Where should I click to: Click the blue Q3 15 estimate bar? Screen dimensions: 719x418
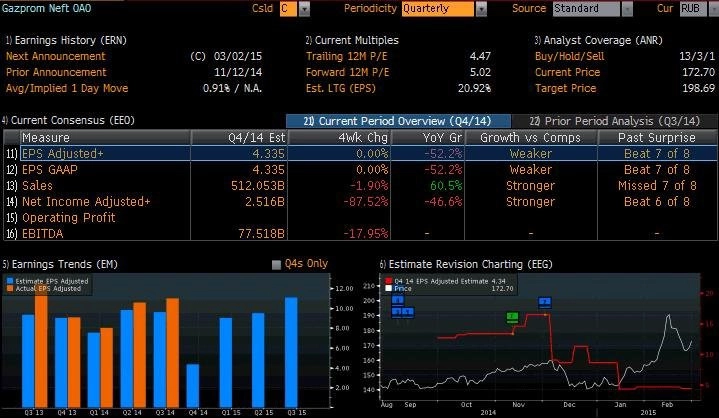pyautogui.click(x=291, y=352)
